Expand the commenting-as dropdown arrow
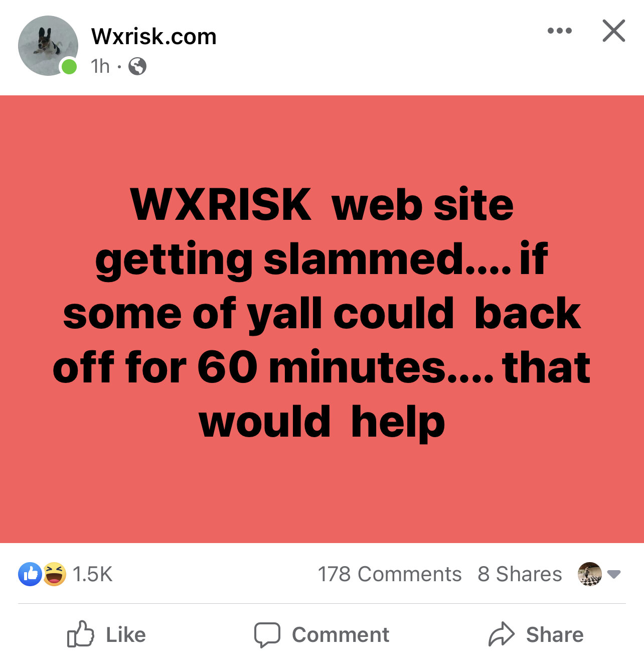 point(614,574)
